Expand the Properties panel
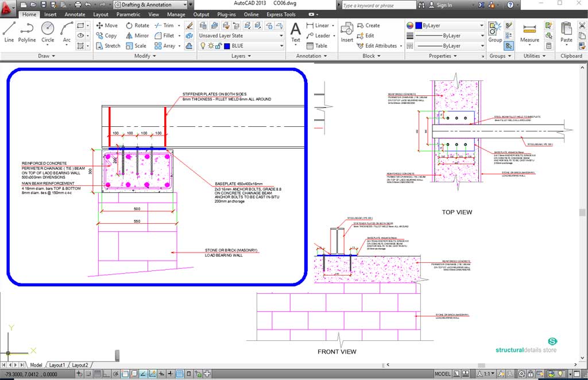The height and width of the screenshot is (380, 588). click(443, 56)
